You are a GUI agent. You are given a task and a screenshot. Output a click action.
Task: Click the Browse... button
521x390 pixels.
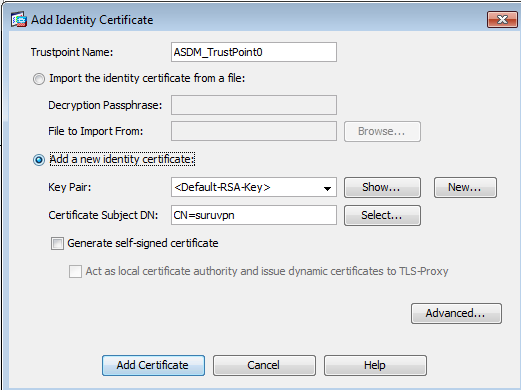click(382, 131)
